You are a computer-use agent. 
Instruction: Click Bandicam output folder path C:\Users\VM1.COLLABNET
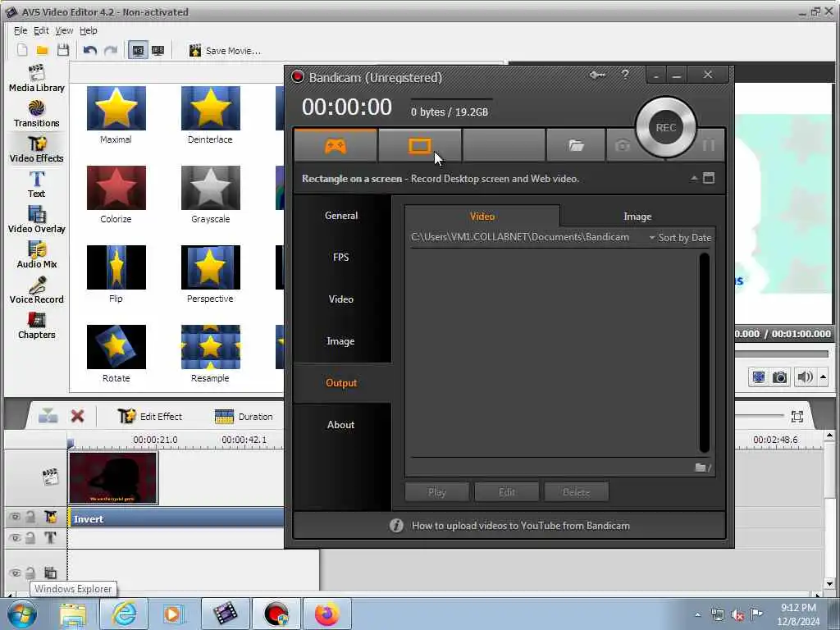(x=519, y=237)
